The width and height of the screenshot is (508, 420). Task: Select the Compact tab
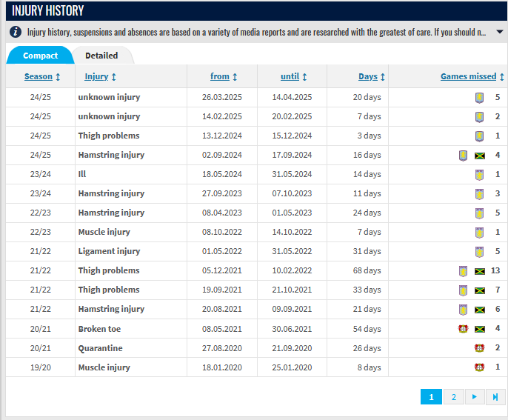[41, 56]
